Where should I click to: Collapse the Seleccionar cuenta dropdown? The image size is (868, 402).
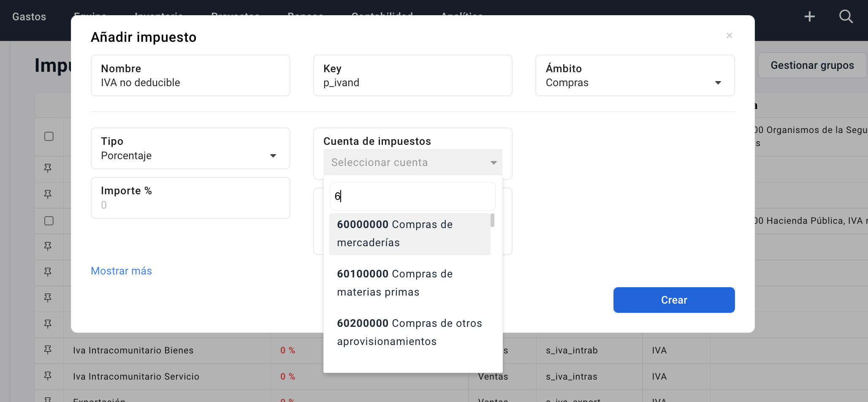click(x=412, y=162)
